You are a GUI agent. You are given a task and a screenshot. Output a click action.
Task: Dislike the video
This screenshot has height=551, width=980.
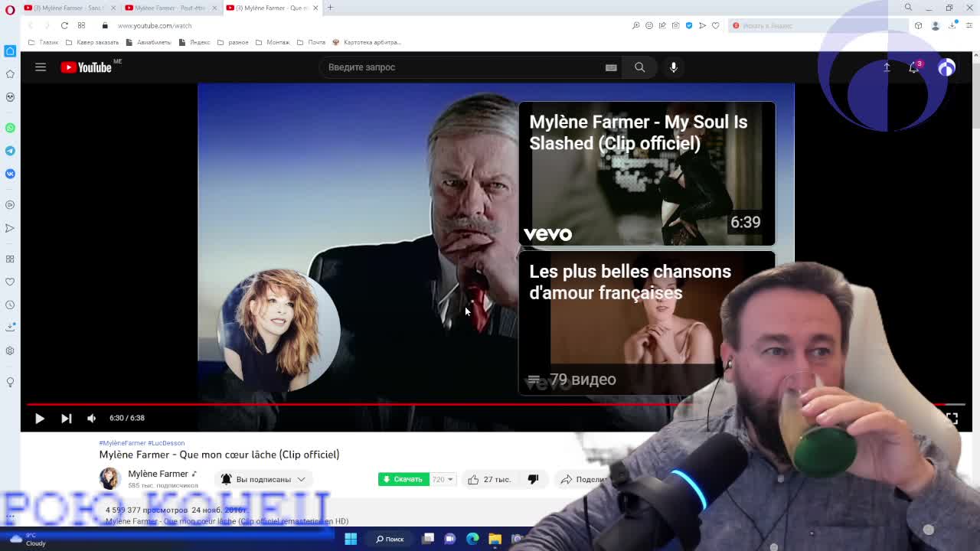point(534,479)
